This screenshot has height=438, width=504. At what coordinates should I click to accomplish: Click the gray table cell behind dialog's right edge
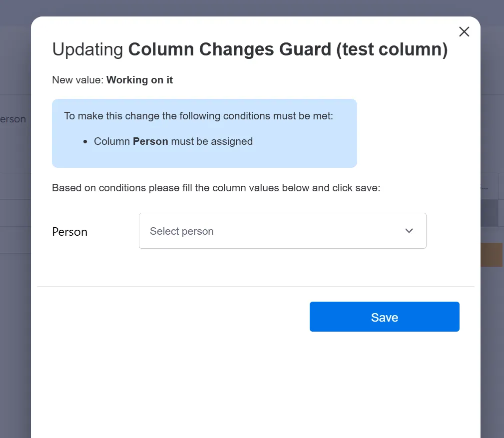coord(490,213)
